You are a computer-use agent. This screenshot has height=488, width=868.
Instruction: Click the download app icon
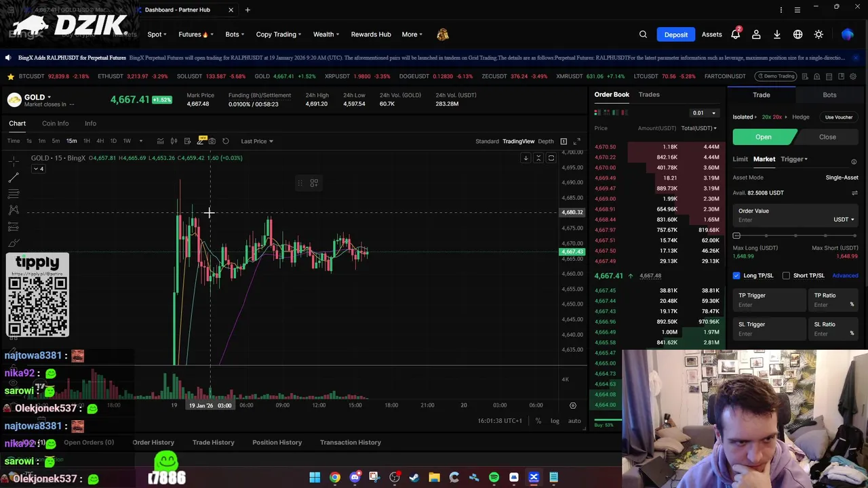click(x=777, y=35)
